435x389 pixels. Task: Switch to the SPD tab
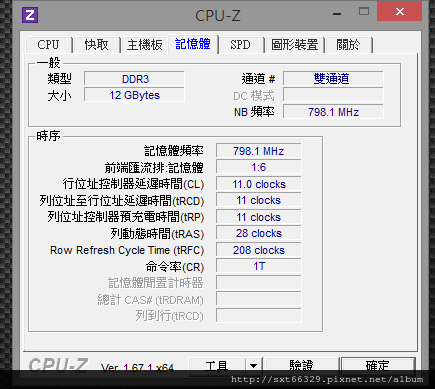tap(240, 45)
